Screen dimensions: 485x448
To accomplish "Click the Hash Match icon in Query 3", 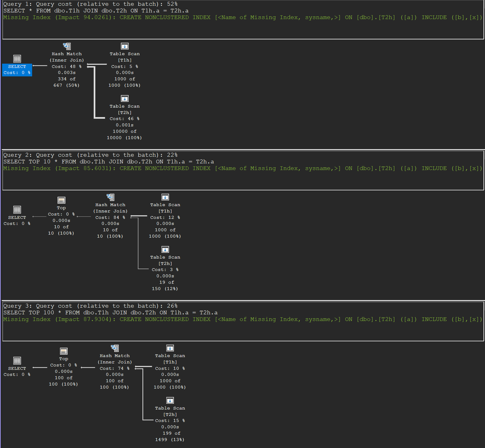I will tap(115, 348).
